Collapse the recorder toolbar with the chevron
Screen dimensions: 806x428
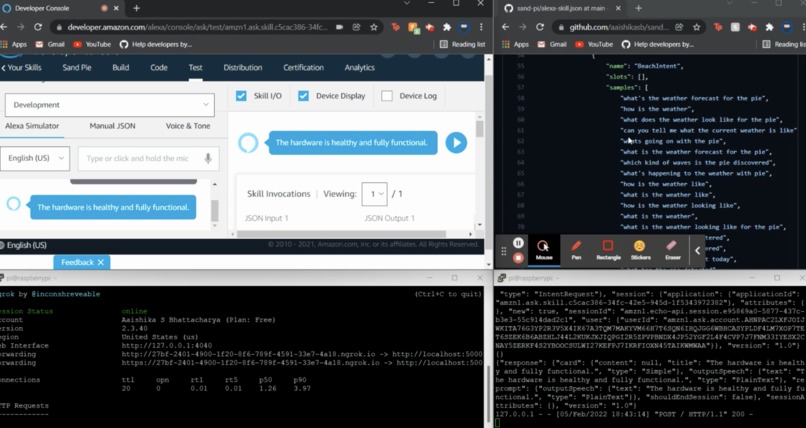[x=698, y=251]
